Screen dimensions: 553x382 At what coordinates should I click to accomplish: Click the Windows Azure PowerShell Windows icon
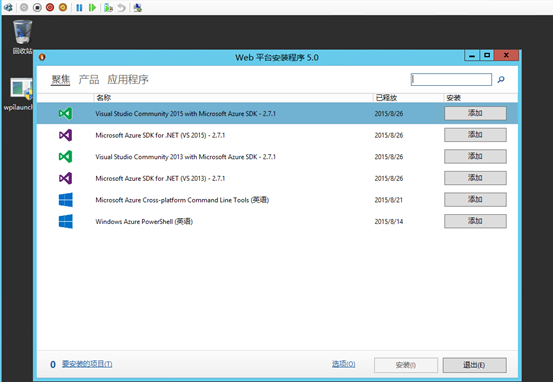pyautogui.click(x=66, y=222)
